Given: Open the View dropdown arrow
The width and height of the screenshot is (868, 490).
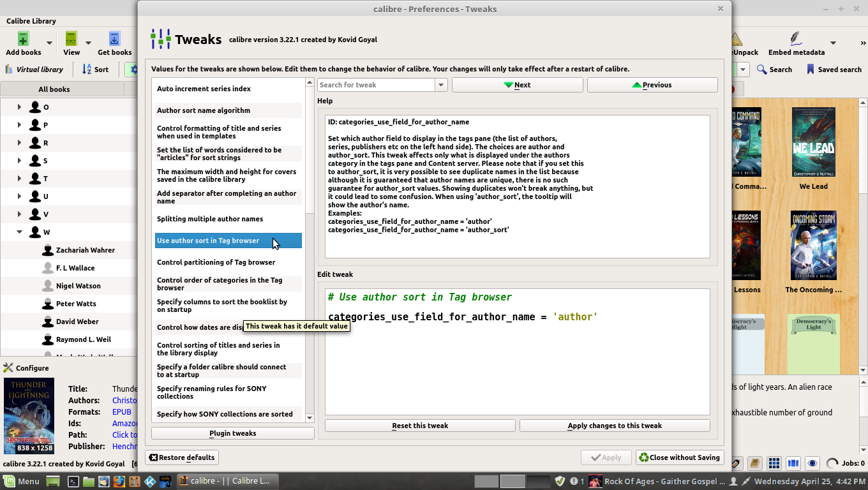Looking at the screenshot, I should [88, 43].
